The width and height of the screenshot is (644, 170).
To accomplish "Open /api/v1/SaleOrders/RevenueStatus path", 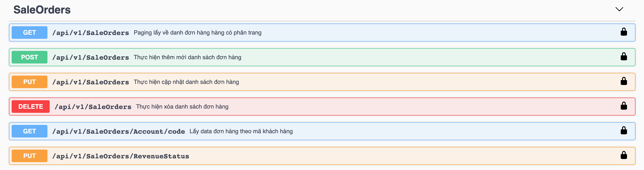I will click(x=121, y=156).
